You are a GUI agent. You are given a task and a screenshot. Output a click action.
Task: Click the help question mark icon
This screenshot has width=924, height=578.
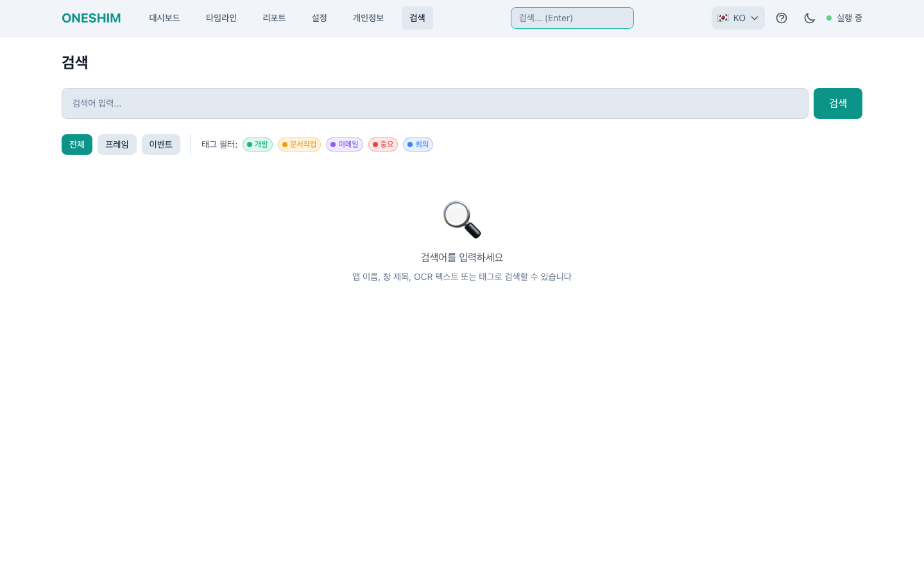click(x=781, y=18)
